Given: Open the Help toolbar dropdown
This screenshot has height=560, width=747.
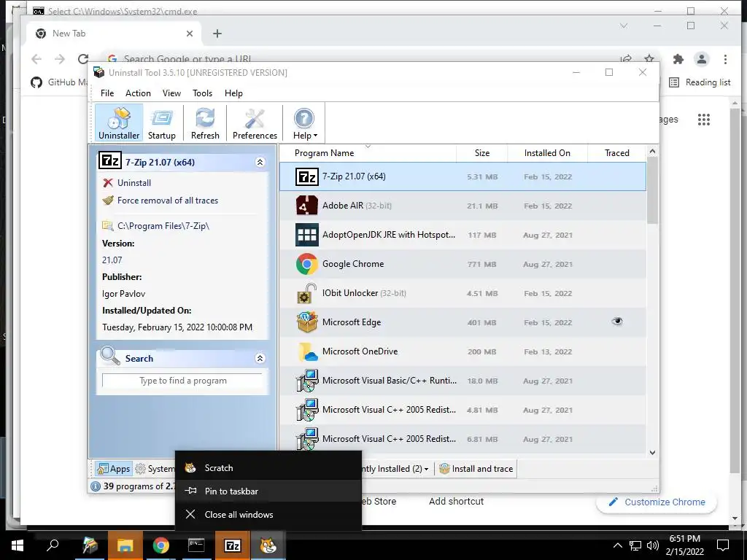Looking at the screenshot, I should pyautogui.click(x=304, y=123).
